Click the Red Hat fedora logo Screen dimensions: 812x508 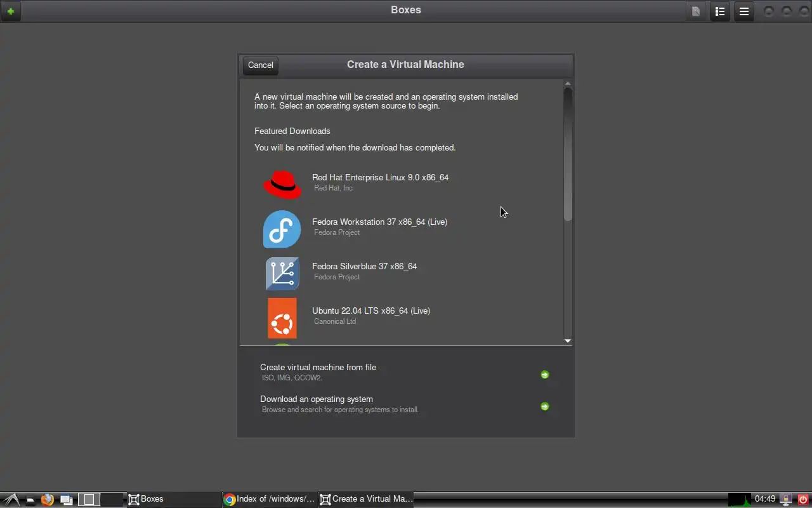(x=282, y=184)
